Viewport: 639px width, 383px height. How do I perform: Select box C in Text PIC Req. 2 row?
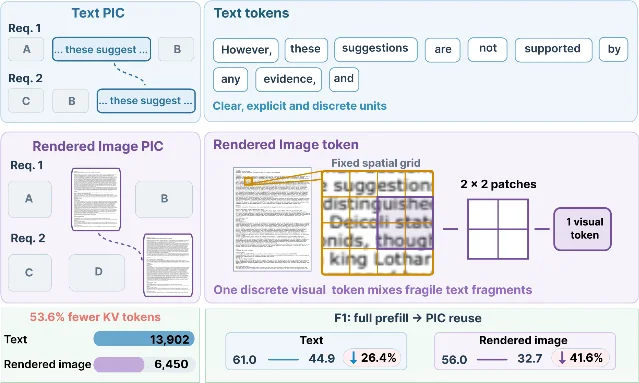pos(26,101)
